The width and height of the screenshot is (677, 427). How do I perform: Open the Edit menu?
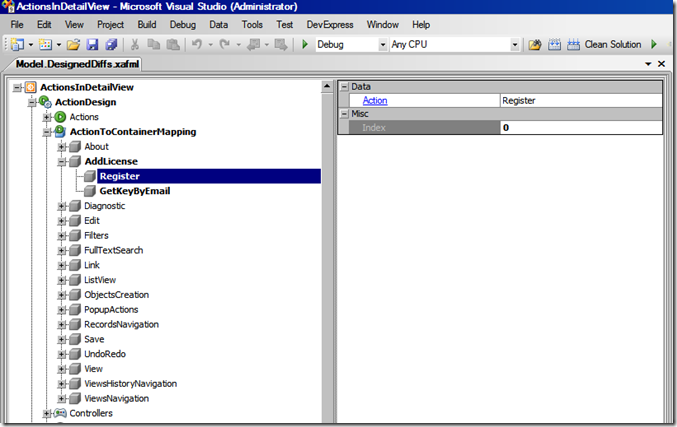[x=44, y=25]
